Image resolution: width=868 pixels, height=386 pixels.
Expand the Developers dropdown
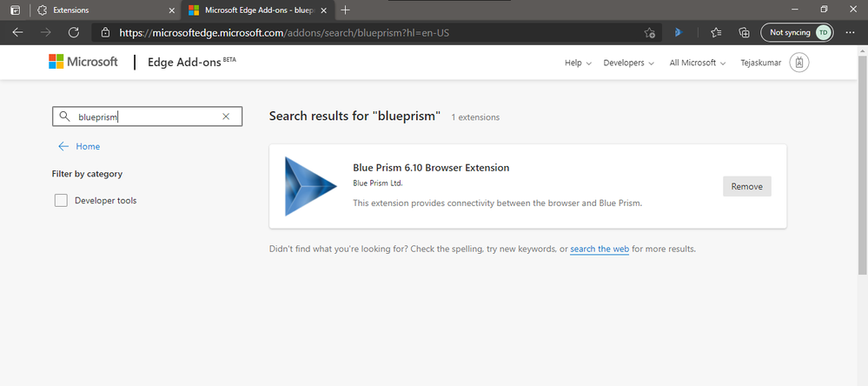(x=628, y=63)
